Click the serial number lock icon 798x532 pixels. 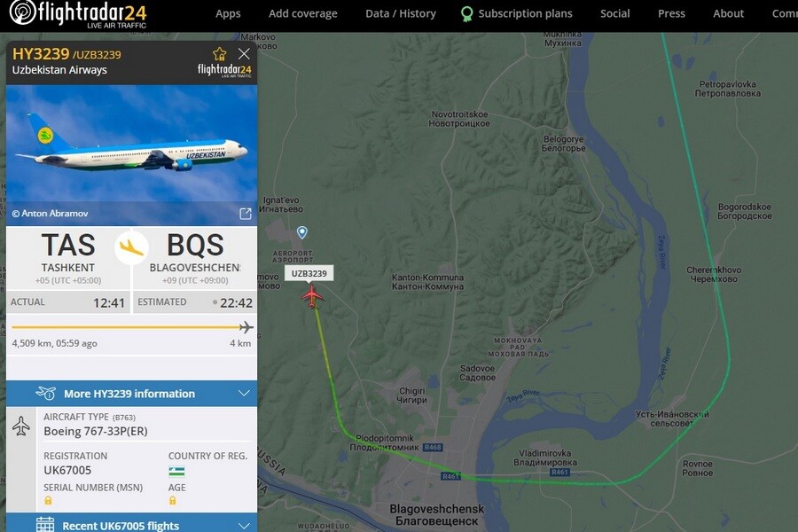(x=48, y=500)
